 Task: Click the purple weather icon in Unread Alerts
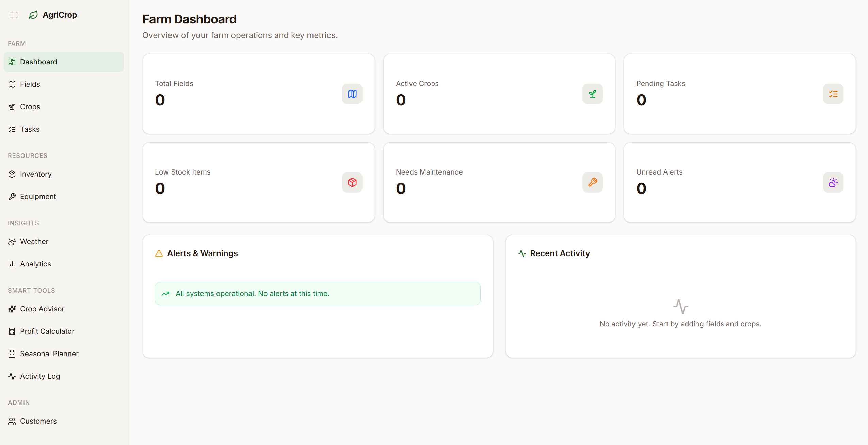coord(833,182)
